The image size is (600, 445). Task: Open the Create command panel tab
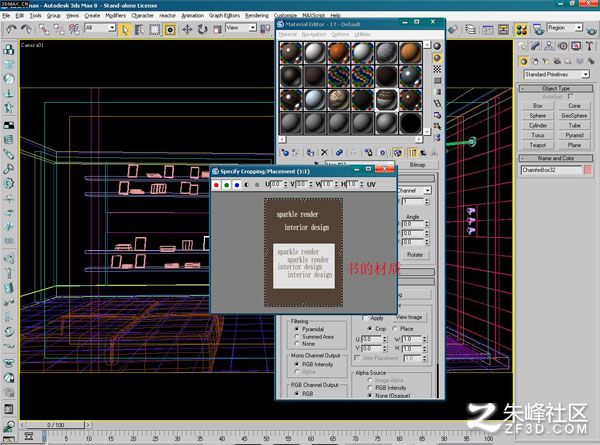click(x=522, y=46)
